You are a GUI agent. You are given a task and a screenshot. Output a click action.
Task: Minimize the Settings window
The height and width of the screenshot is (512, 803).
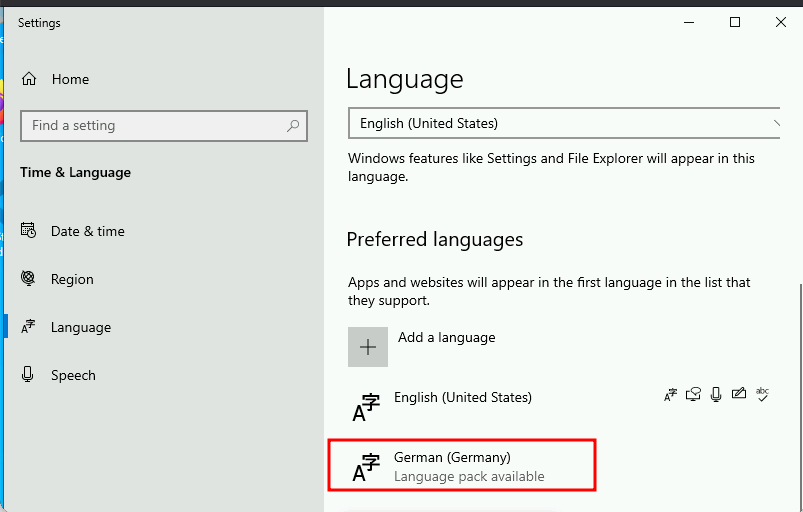point(689,23)
